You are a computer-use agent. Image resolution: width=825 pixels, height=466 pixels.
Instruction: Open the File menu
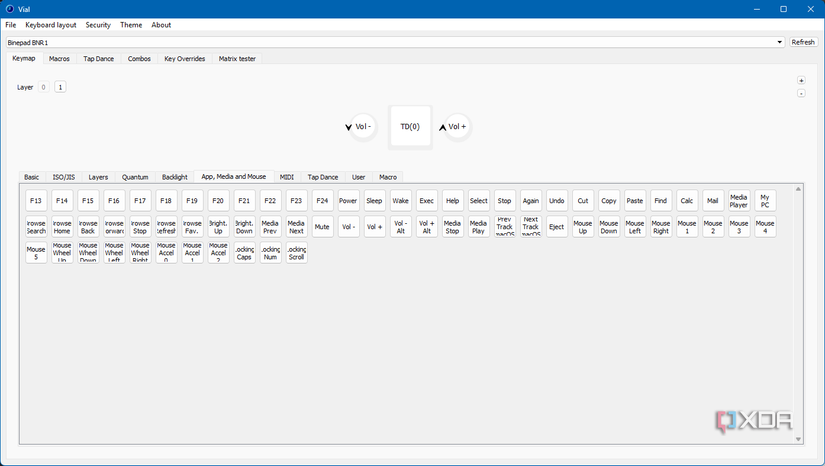click(11, 25)
